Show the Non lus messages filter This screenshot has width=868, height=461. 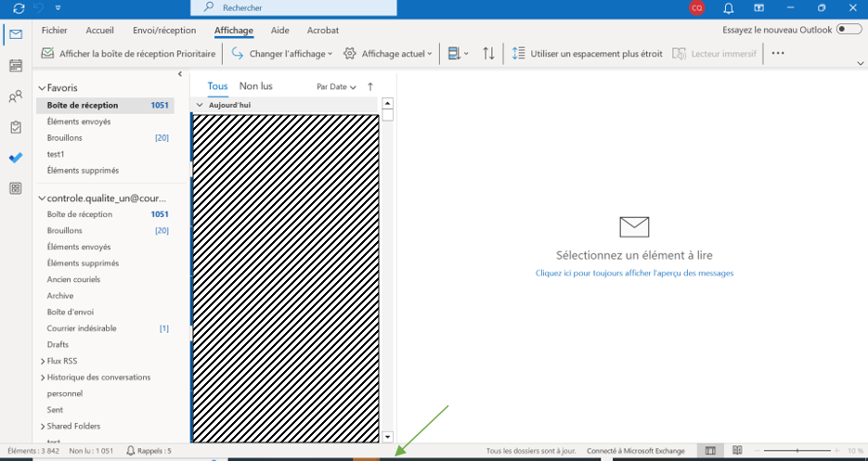pyautogui.click(x=255, y=86)
